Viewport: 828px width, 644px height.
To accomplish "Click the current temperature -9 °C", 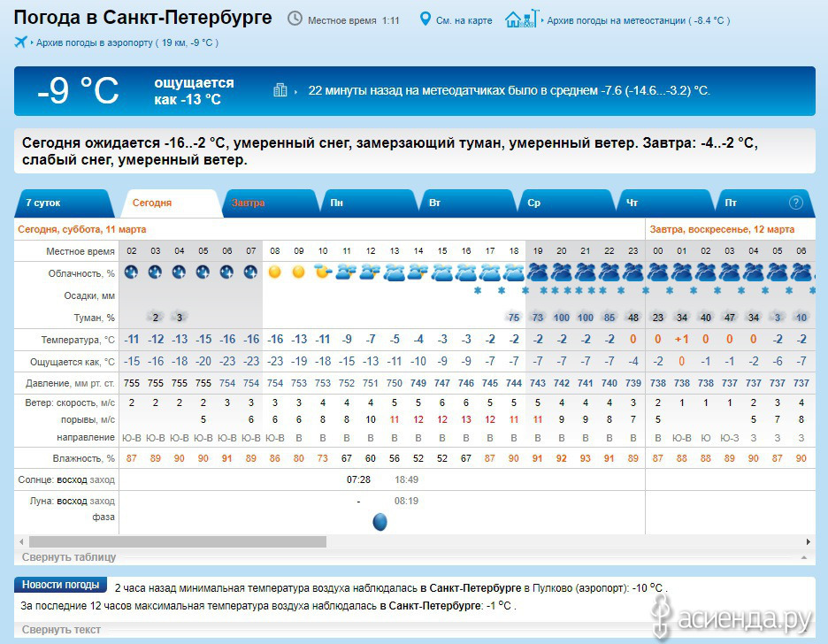I will point(78,90).
